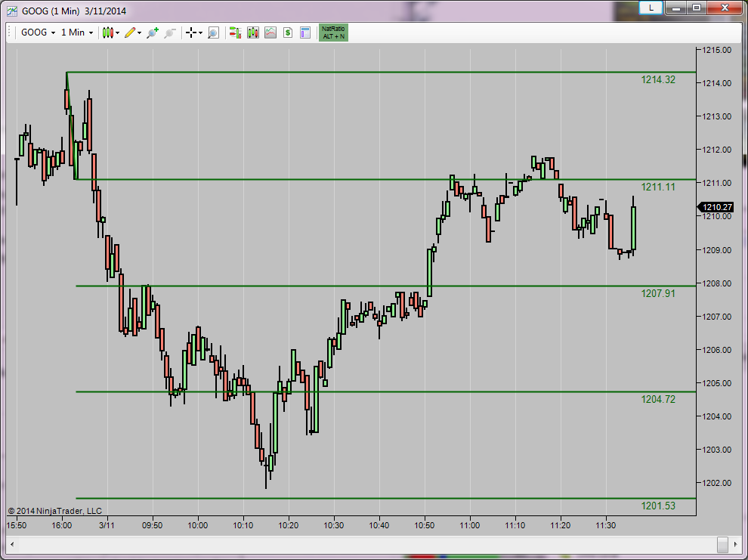This screenshot has width=748, height=560.
Task: Open the 1 Min interval dropdown
Action: (x=77, y=32)
